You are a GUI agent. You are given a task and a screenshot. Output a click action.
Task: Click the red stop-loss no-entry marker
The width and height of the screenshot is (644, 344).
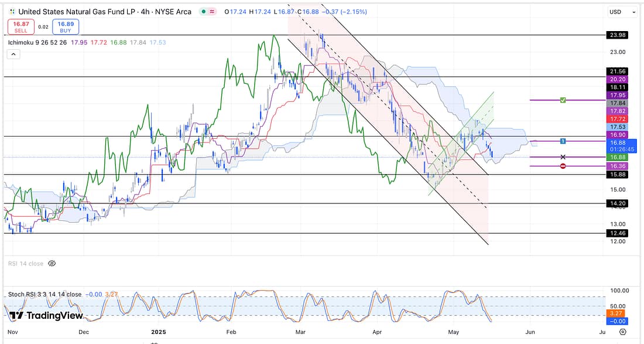[x=563, y=166]
